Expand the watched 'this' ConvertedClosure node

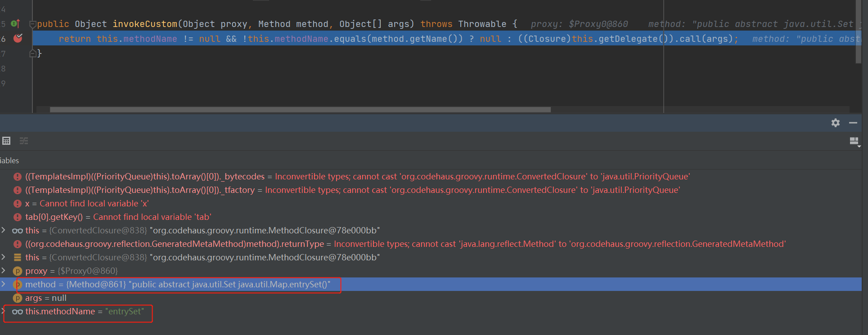[x=4, y=230]
